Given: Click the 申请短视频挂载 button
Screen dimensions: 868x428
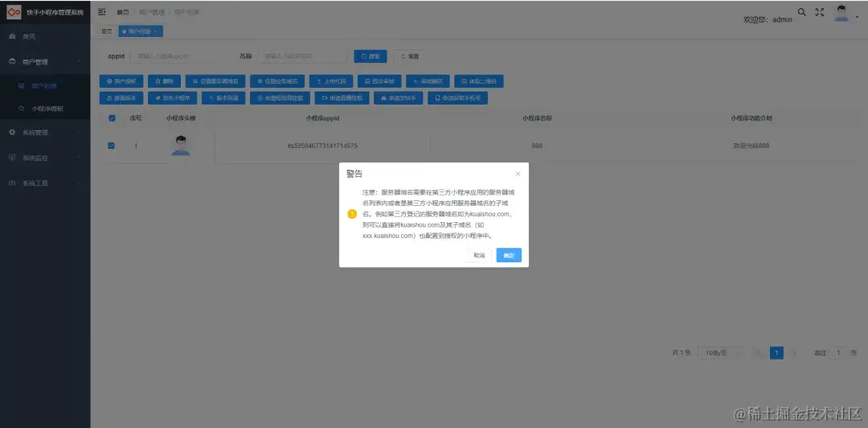Looking at the screenshot, I should [x=280, y=97].
